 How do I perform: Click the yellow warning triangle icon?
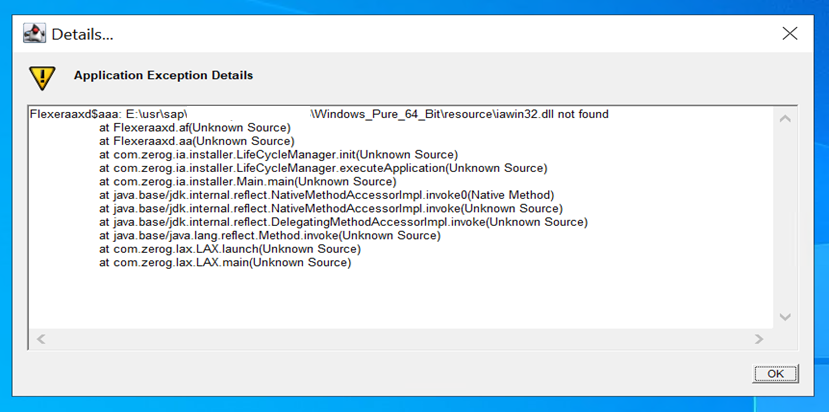[42, 78]
